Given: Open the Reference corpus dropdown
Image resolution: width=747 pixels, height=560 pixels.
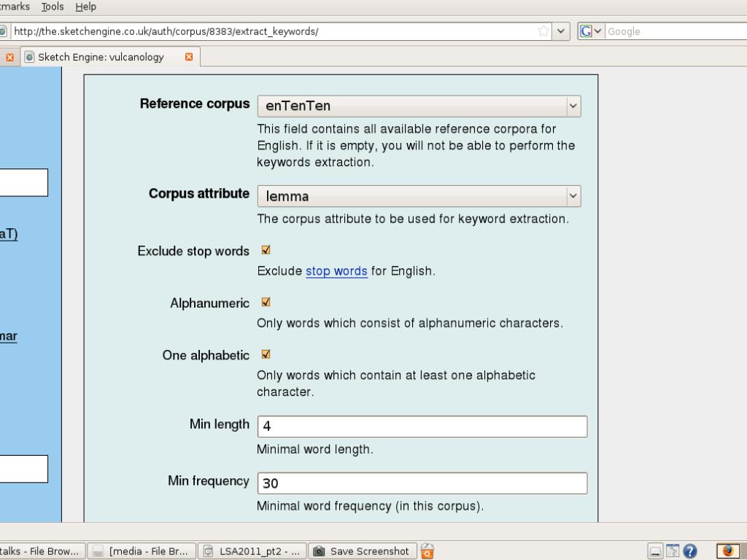Looking at the screenshot, I should click(419, 106).
